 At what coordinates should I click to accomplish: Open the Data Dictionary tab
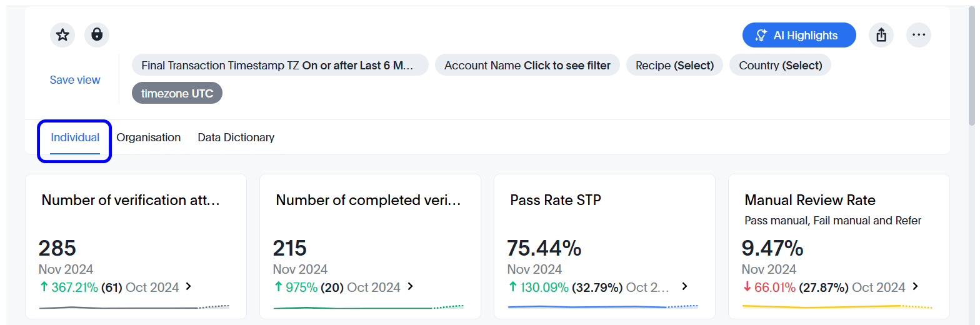tap(236, 137)
